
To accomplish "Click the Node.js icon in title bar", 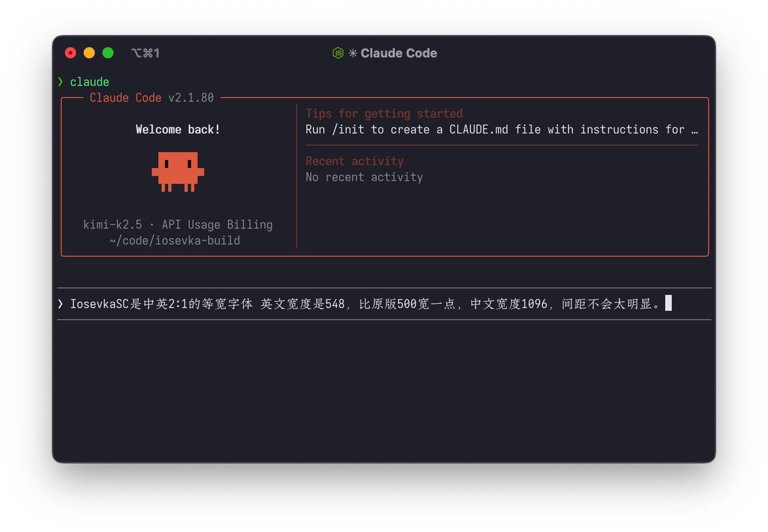I will coord(338,53).
